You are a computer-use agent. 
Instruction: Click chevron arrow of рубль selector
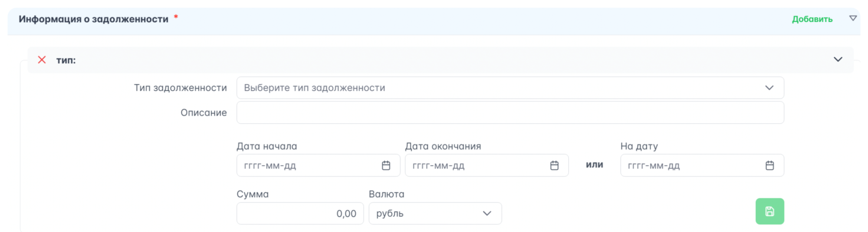point(487,213)
